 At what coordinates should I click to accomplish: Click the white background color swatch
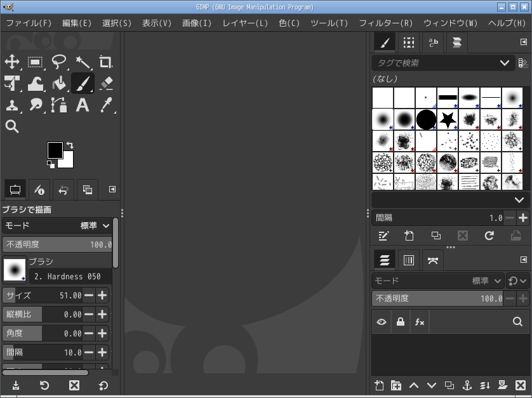[68, 163]
